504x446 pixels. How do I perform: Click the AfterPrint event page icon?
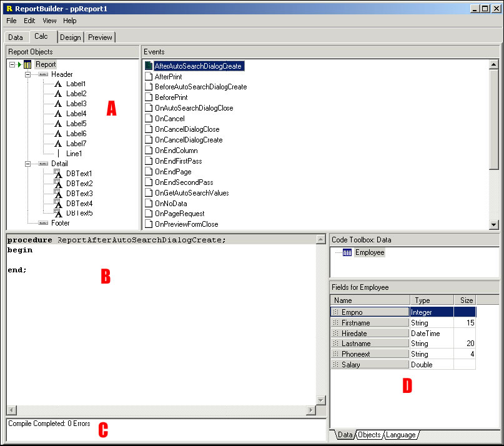pyautogui.click(x=149, y=77)
